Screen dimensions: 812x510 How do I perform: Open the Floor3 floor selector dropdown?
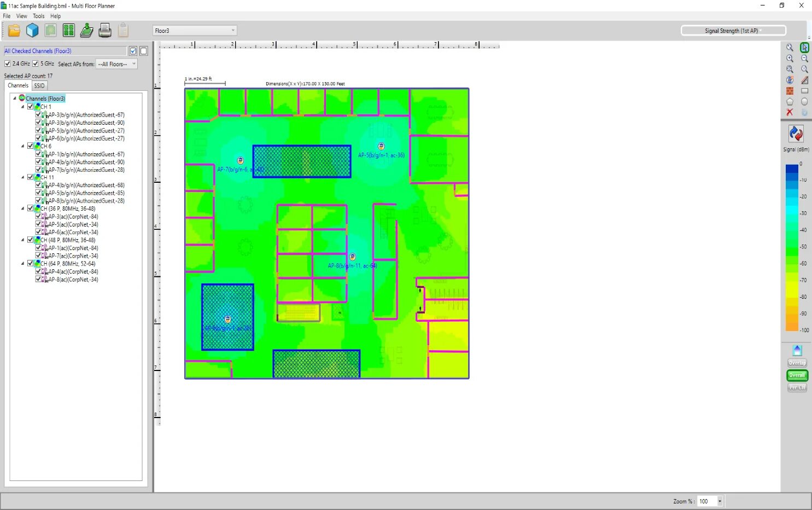pyautogui.click(x=194, y=31)
